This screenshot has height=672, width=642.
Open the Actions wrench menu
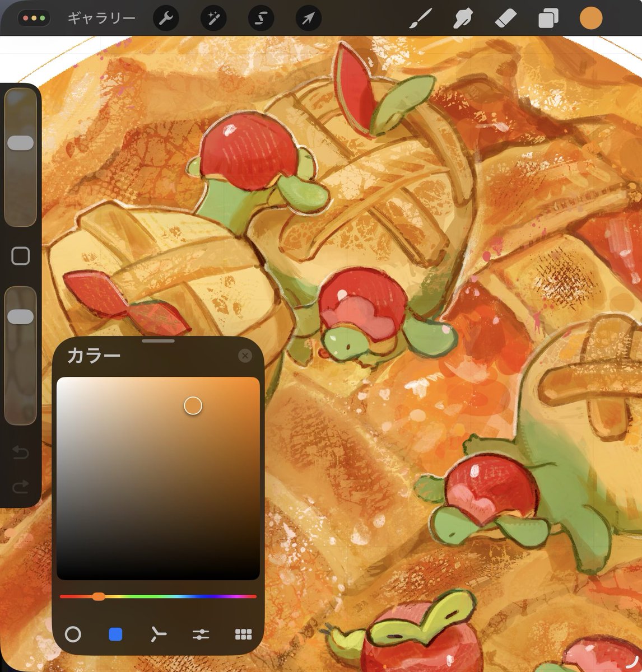(x=166, y=18)
